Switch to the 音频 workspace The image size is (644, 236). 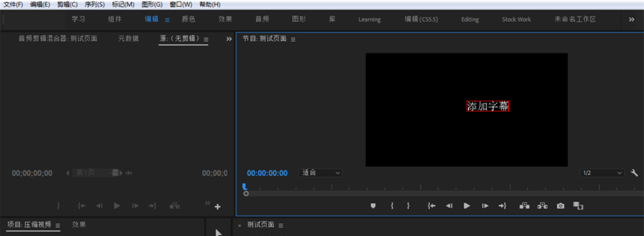pos(262,19)
